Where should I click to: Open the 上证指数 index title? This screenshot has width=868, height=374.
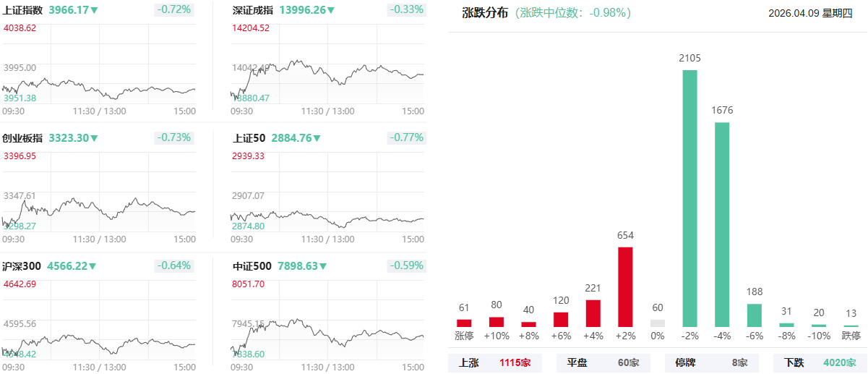(x=22, y=10)
